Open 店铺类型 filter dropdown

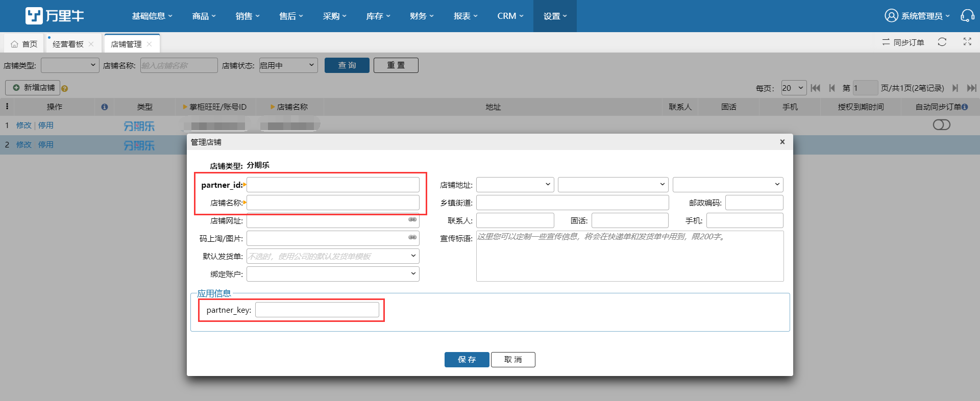70,65
